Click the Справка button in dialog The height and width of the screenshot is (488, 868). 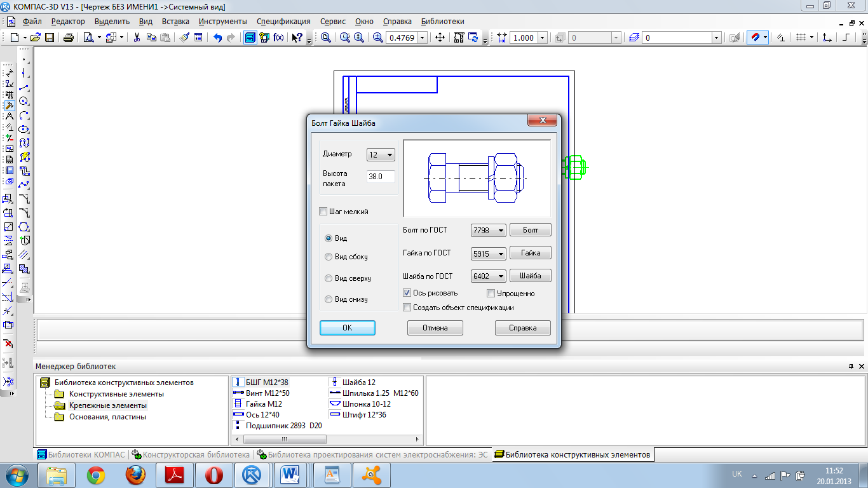(x=523, y=328)
